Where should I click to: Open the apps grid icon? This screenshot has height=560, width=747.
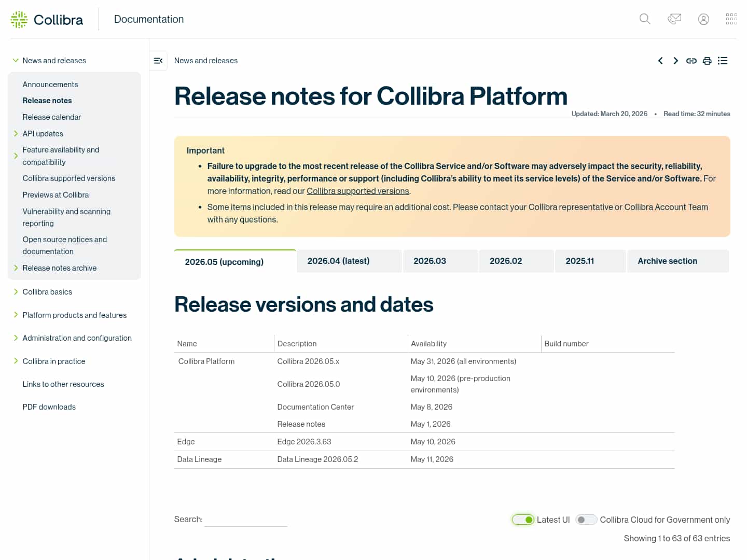(x=731, y=19)
